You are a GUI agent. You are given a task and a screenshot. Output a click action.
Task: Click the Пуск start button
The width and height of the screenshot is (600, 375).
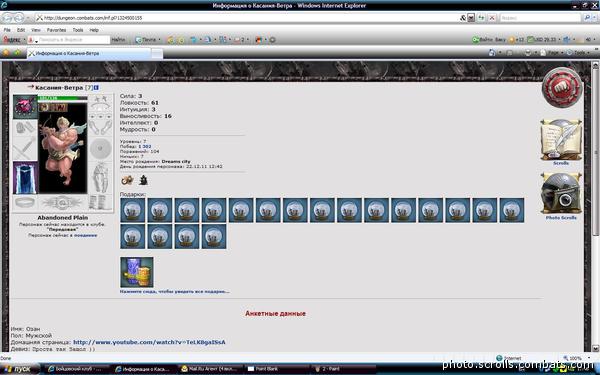(x=20, y=369)
